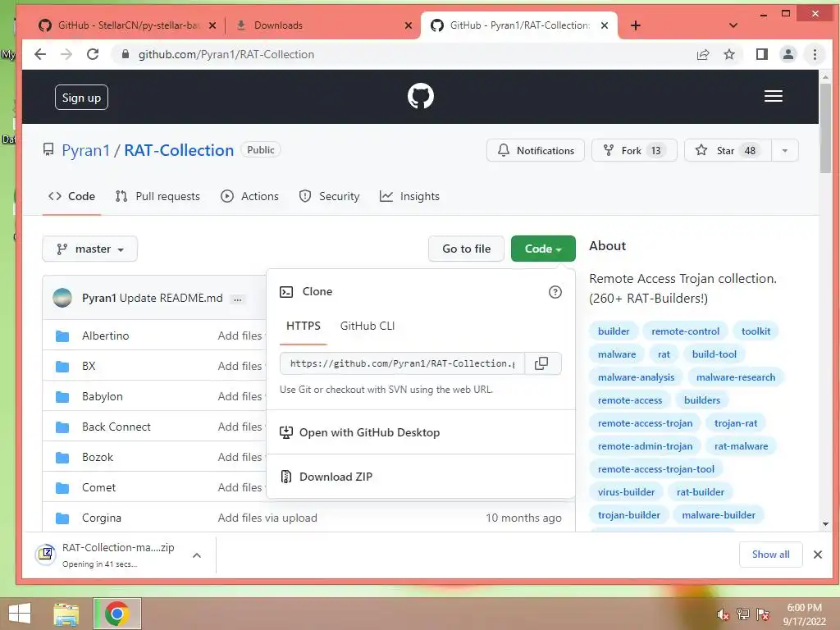
Task: Click the scrollbar down arrow
Action: coord(825,524)
